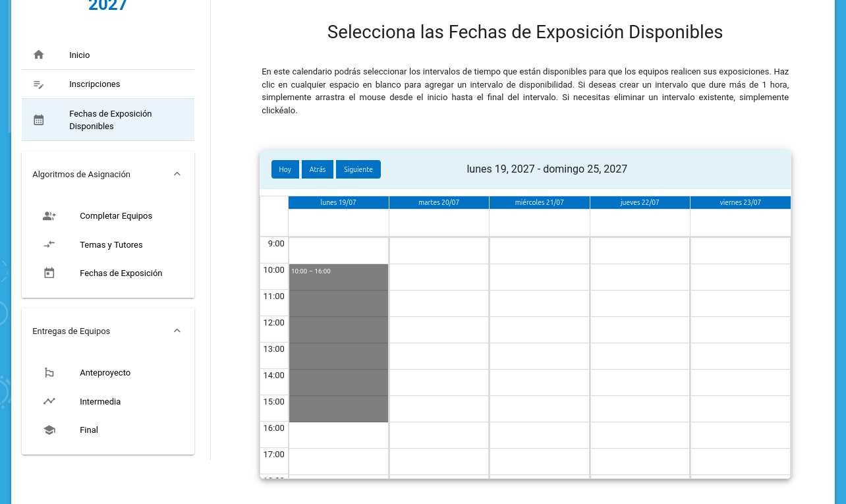Viewport: 846px width, 504px height.
Task: Click the flag icon for Anteproyecto
Action: pyautogui.click(x=49, y=373)
